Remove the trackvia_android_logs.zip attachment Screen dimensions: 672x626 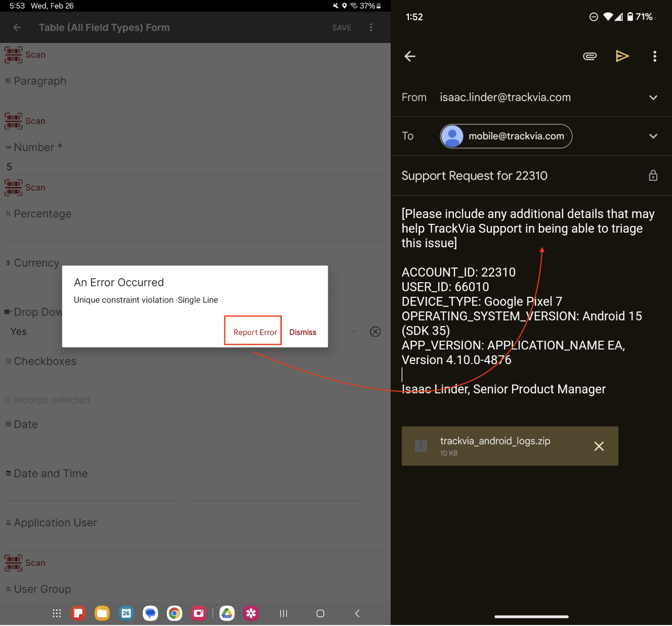pos(599,446)
